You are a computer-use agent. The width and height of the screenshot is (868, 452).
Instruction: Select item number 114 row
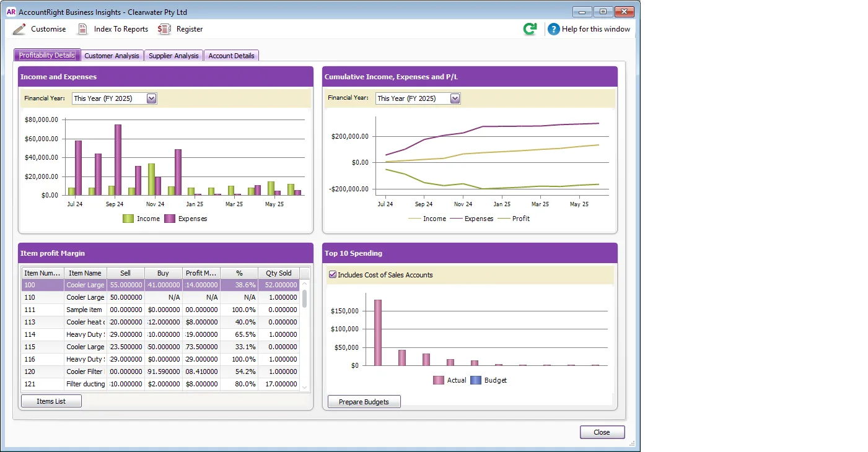[160, 334]
